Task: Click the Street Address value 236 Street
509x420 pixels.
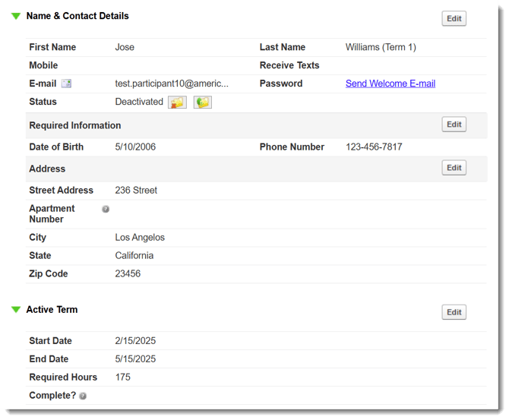Action: [136, 191]
